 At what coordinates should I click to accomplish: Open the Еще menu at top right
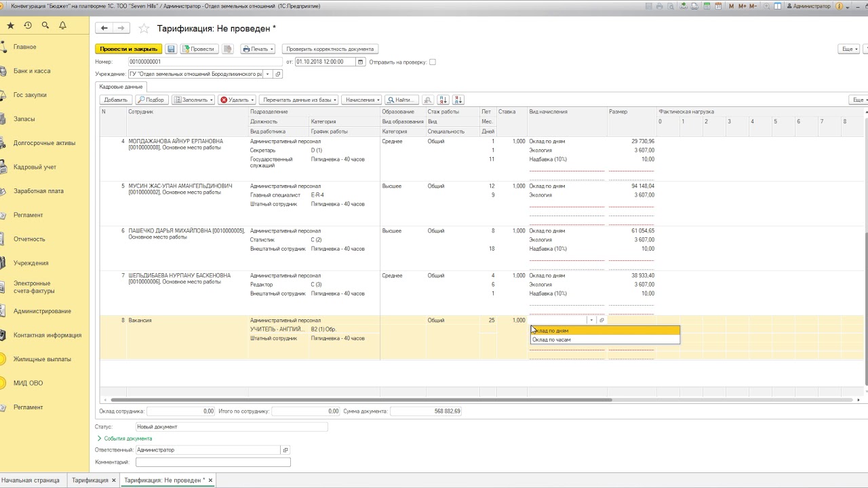click(x=849, y=49)
